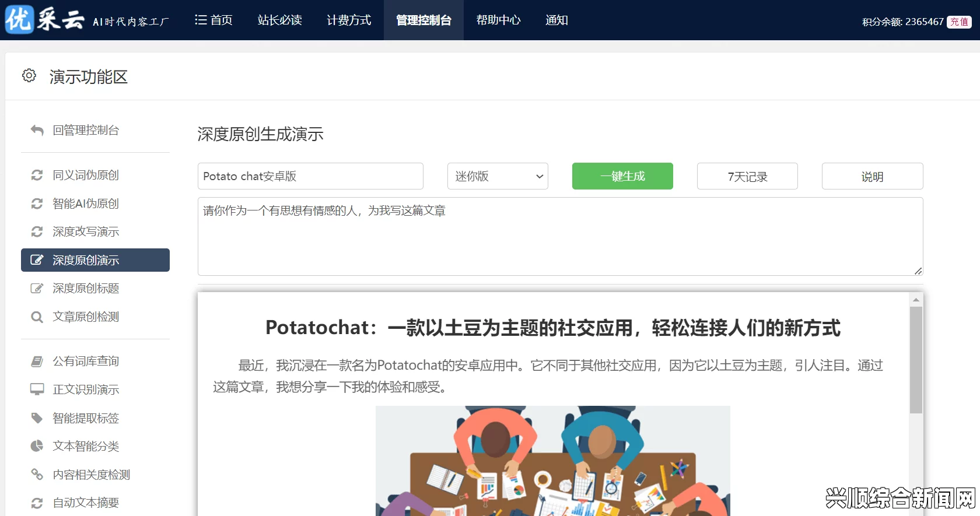Click the article title starting with Potatochat
980x516 pixels.
click(x=552, y=328)
